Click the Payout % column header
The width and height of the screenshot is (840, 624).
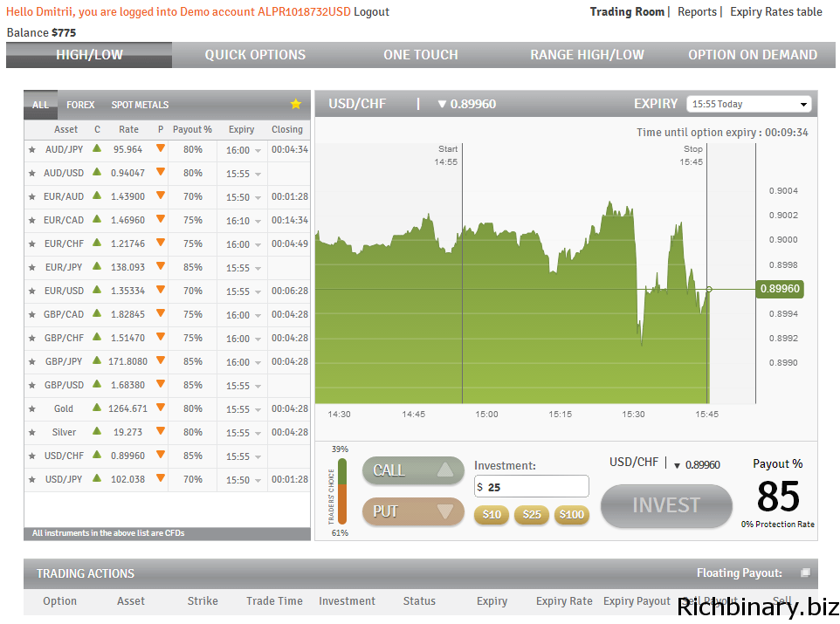tap(192, 130)
